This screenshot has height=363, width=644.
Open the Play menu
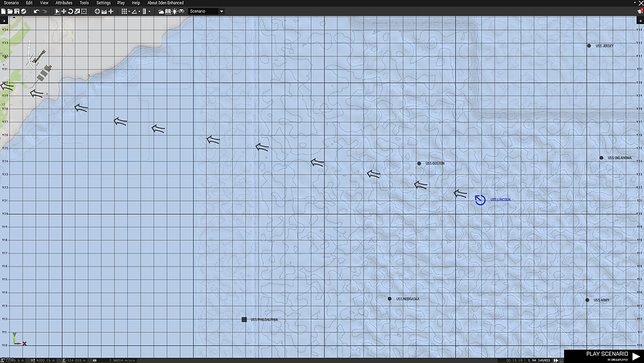click(121, 3)
